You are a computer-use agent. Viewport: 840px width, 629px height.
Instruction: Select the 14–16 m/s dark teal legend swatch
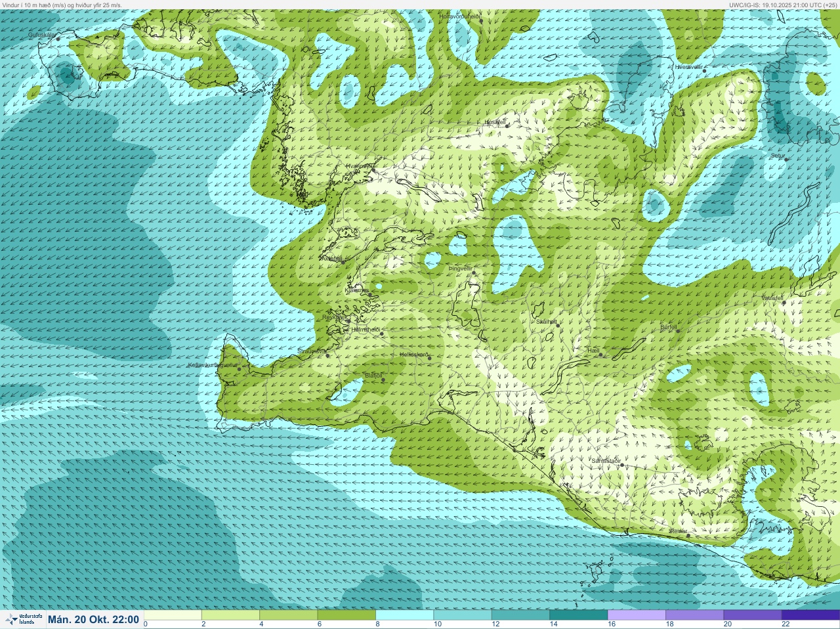point(579,615)
